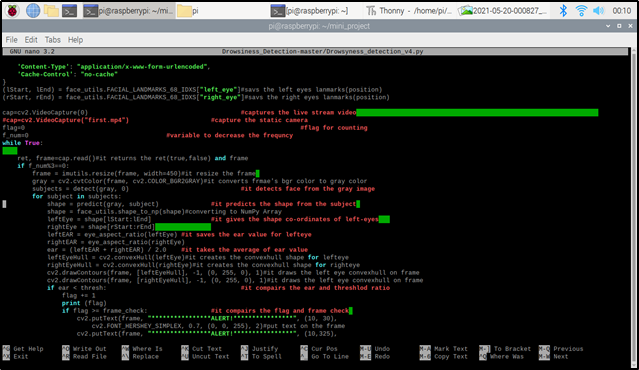Click Replace shortcut label
The width and height of the screenshot is (639, 370).
tap(145, 357)
